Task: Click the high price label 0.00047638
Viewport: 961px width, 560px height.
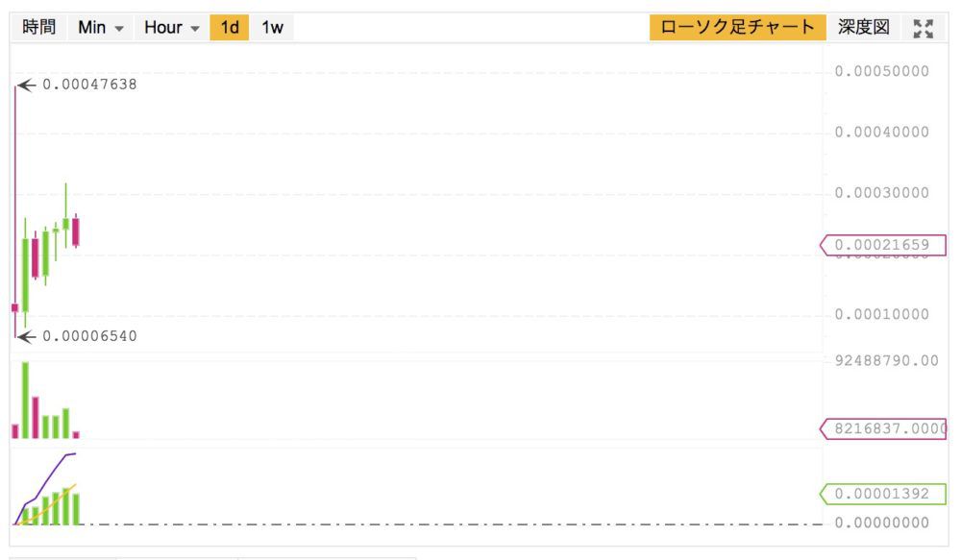Action: point(89,85)
